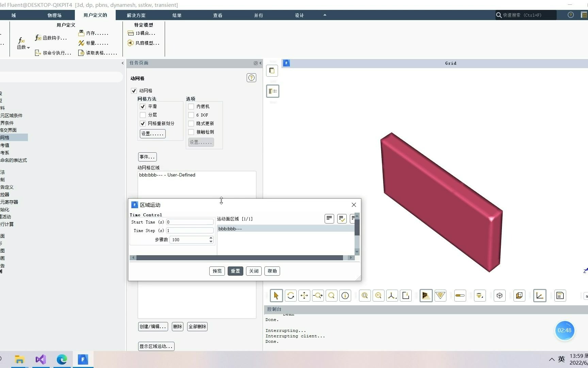The width and height of the screenshot is (588, 368).
Task: Toggle the 网格重新划分 checkbox
Action: [143, 123]
